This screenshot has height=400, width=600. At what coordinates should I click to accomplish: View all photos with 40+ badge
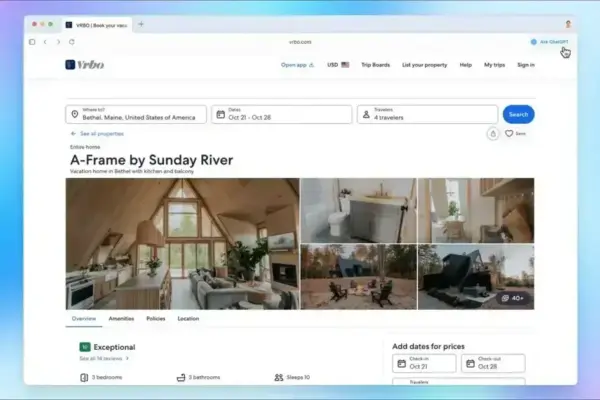pos(513,298)
